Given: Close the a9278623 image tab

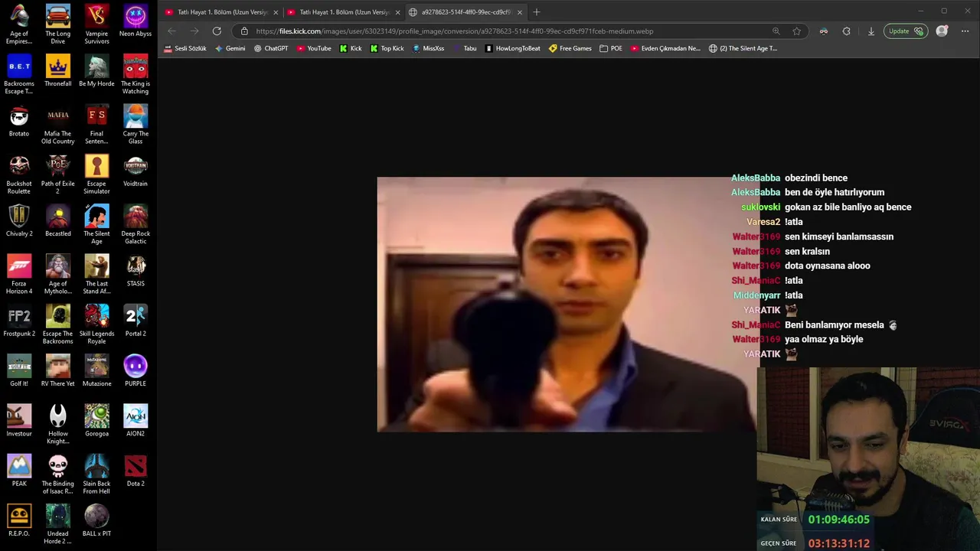Looking at the screenshot, I should (520, 12).
